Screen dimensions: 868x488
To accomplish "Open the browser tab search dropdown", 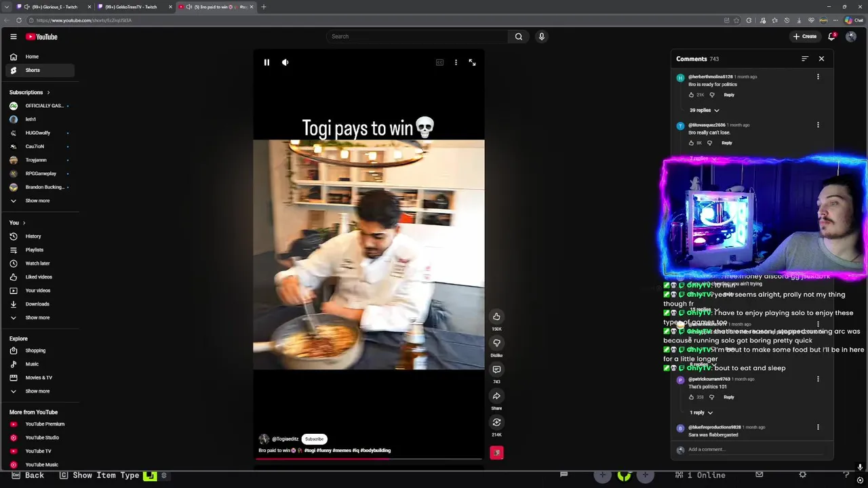I will tap(6, 7).
